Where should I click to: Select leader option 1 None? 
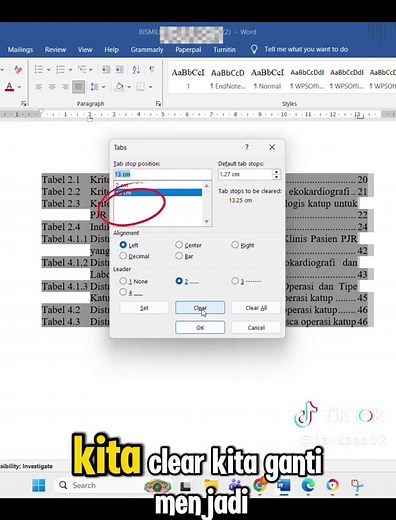tap(123, 281)
